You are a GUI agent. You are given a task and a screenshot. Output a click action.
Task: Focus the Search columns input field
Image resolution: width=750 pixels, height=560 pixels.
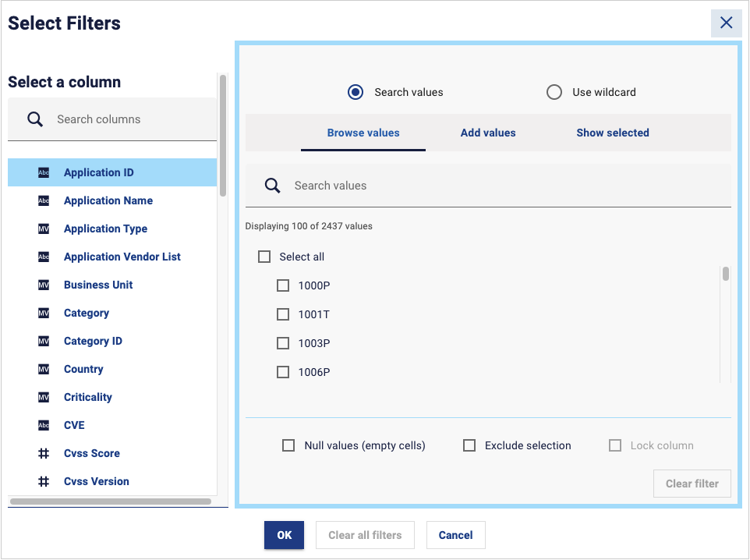click(x=112, y=119)
